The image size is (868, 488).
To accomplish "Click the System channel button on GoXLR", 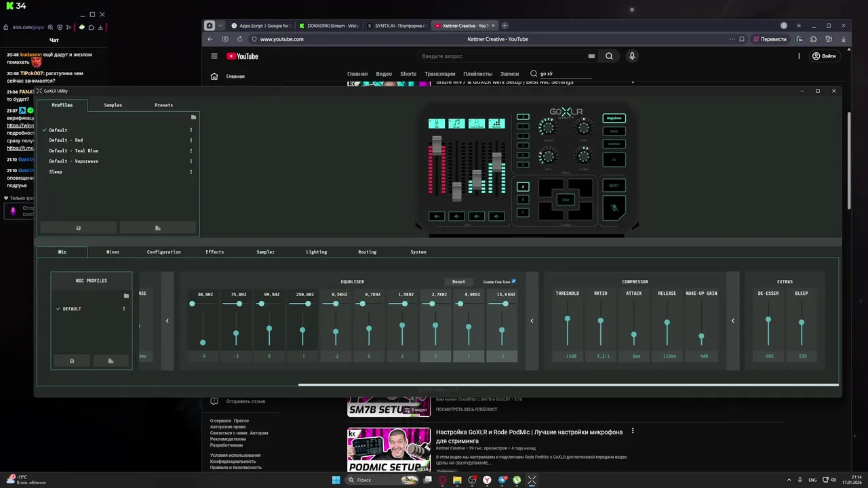I will click(497, 123).
